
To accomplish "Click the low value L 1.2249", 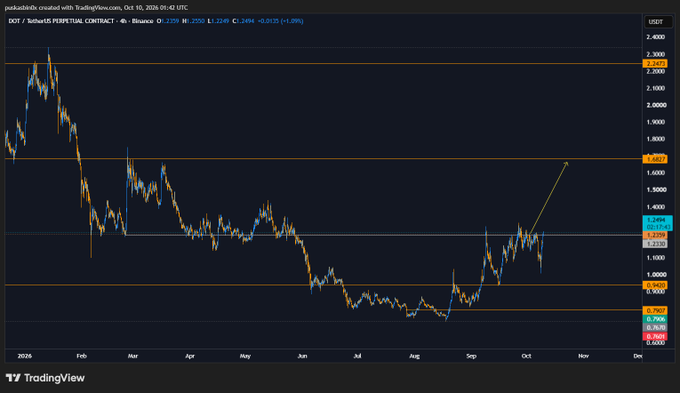I will click(x=218, y=21).
